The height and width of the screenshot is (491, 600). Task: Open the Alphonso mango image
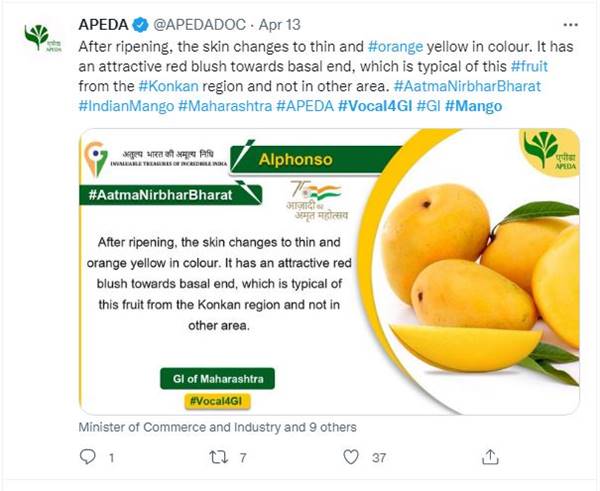click(x=329, y=270)
